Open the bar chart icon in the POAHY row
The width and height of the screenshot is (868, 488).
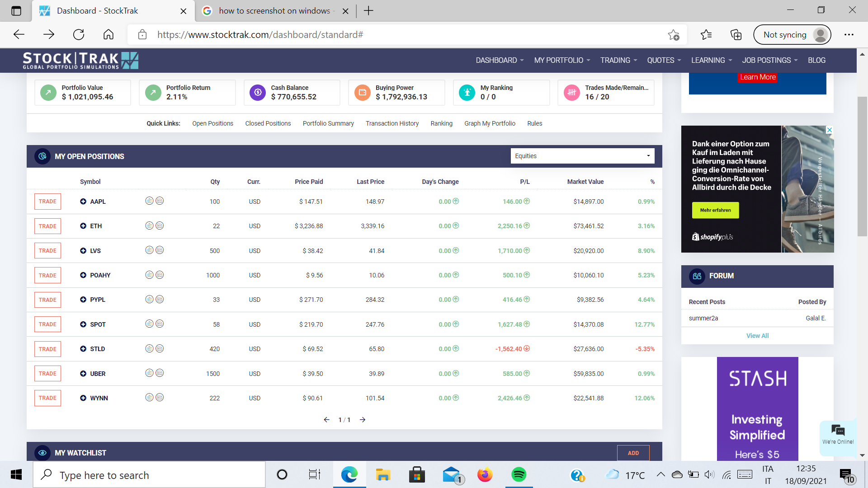pos(149,275)
